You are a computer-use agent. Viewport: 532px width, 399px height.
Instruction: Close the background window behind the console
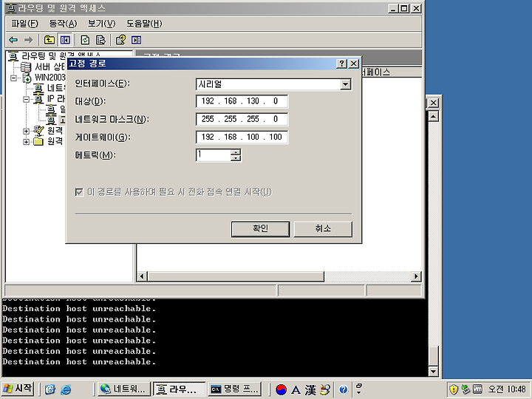(433, 103)
